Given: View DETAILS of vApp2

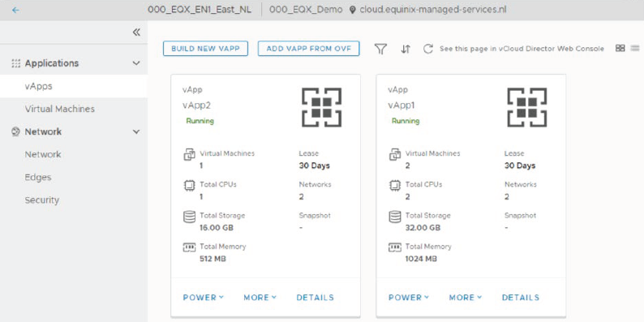Looking at the screenshot, I should (316, 298).
